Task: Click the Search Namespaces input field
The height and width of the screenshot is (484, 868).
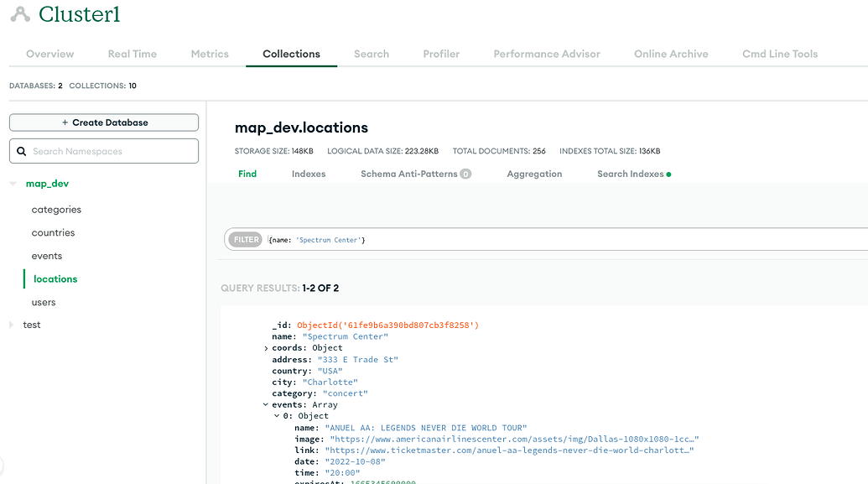Action: coord(113,152)
